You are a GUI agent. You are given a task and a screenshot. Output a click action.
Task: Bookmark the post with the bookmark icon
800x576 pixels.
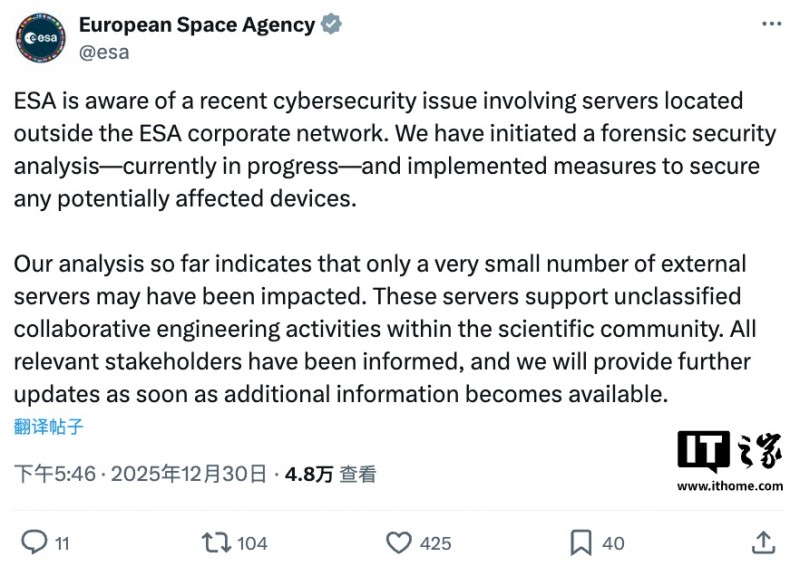coord(581,542)
